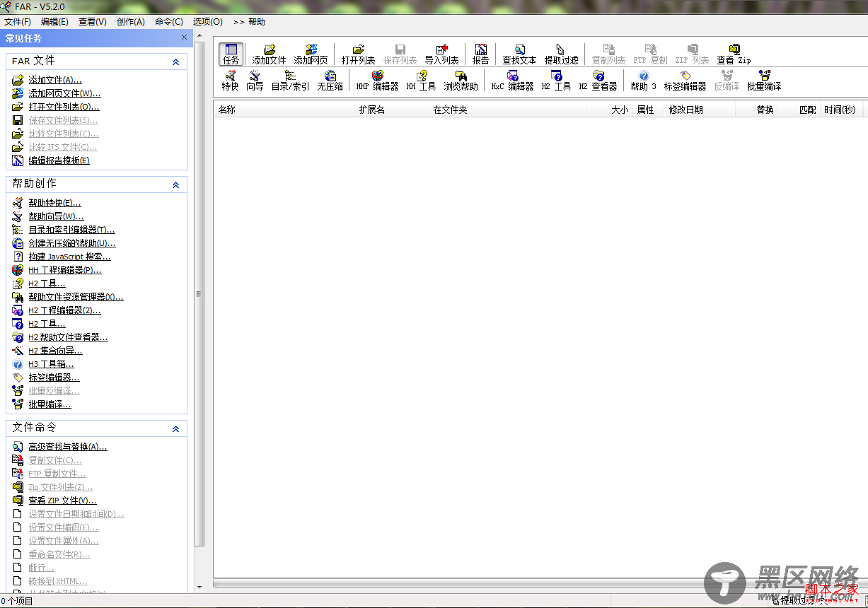
Task: Open 目录/索引 toolbar icon
Action: (x=291, y=81)
